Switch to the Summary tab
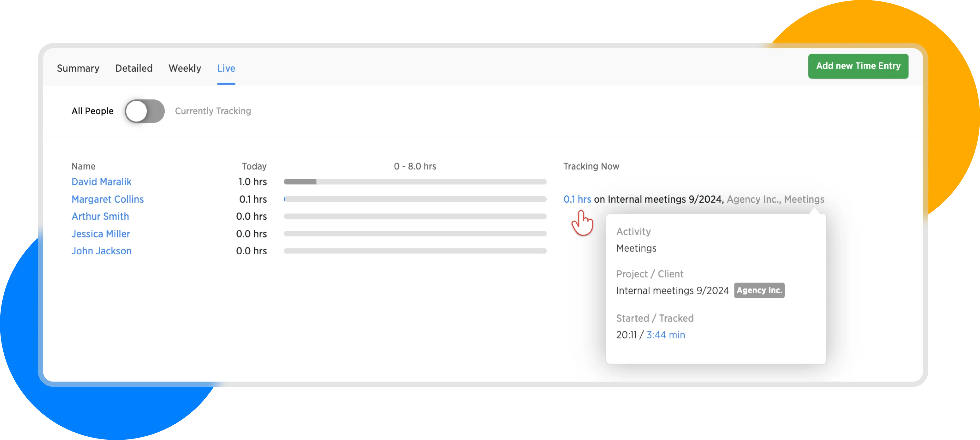 point(78,68)
